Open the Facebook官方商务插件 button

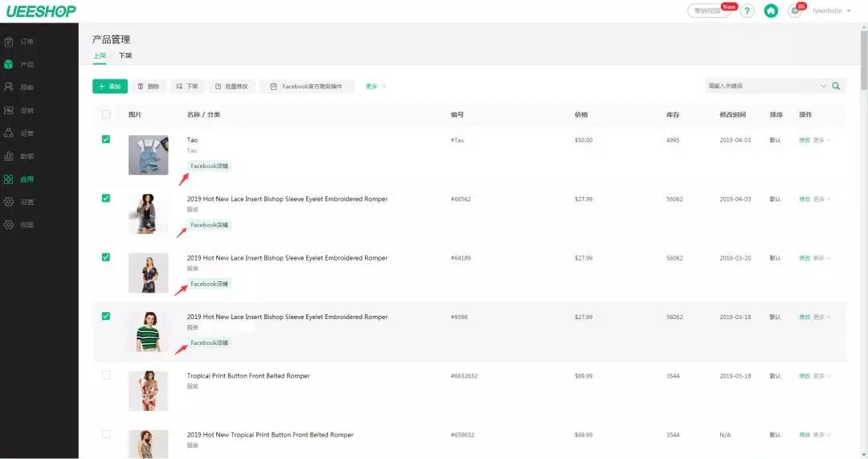pos(306,86)
